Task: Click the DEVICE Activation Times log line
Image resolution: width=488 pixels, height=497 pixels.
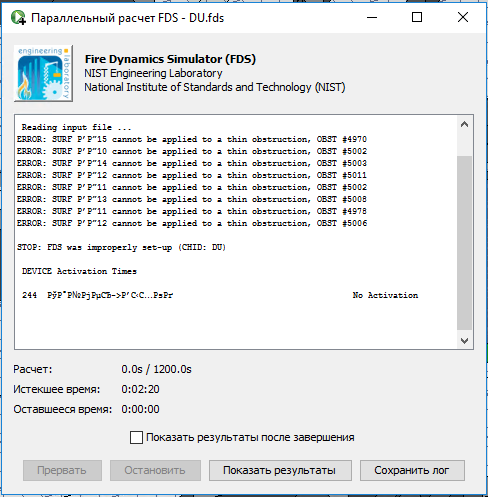Action: pyautogui.click(x=79, y=271)
